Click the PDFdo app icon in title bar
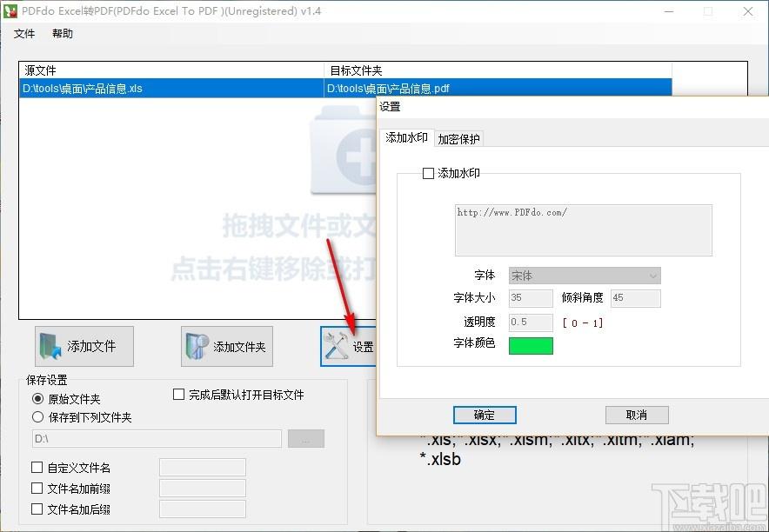This screenshot has height=532, width=769. pyautogui.click(x=10, y=10)
